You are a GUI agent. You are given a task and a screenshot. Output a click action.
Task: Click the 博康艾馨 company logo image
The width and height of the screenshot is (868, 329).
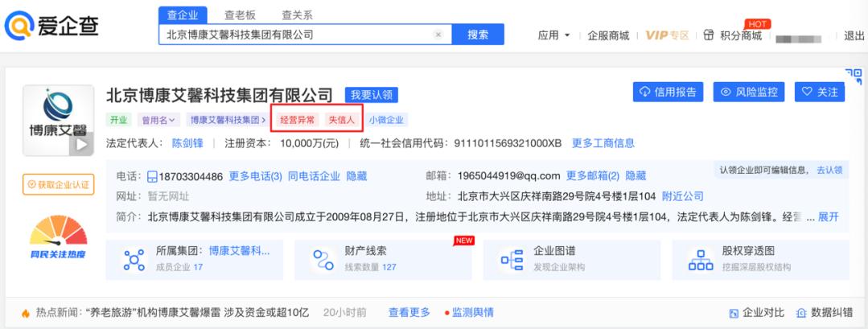click(58, 120)
